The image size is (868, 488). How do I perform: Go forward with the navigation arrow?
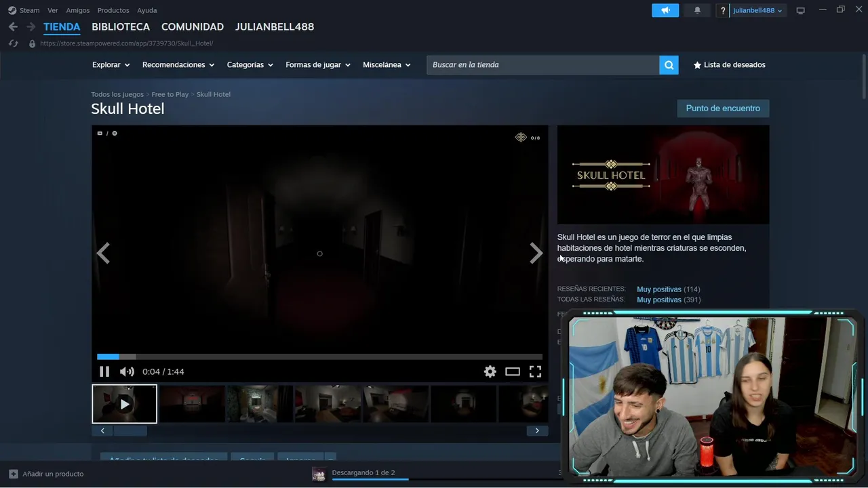tap(31, 27)
